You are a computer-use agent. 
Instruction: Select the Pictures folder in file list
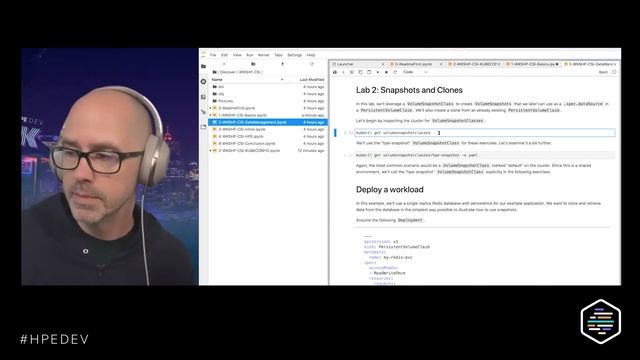pos(268,101)
